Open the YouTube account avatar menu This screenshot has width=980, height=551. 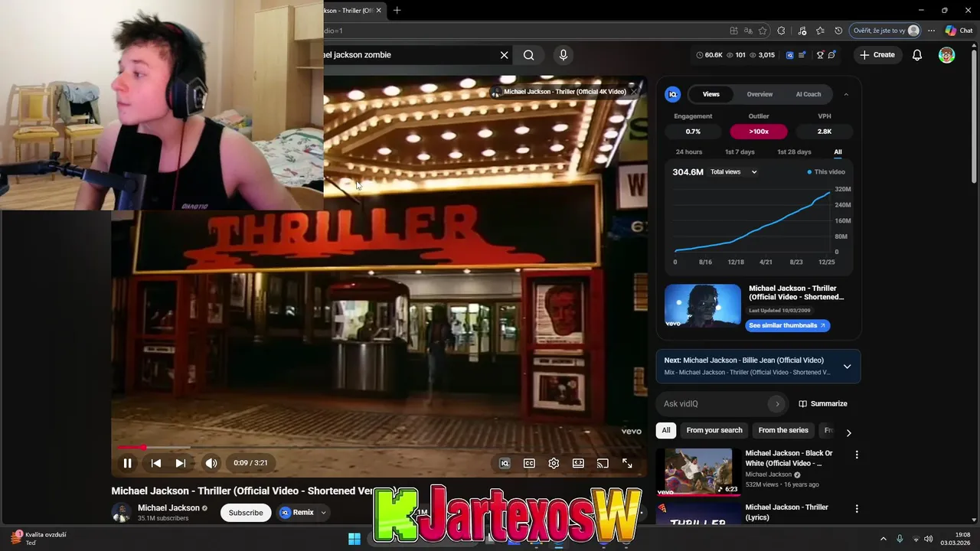947,55
